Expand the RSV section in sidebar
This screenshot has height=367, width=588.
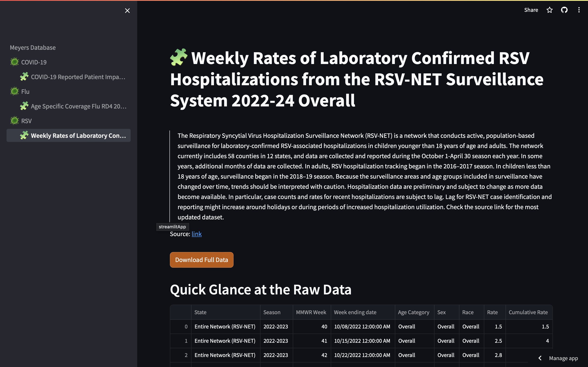click(x=26, y=120)
